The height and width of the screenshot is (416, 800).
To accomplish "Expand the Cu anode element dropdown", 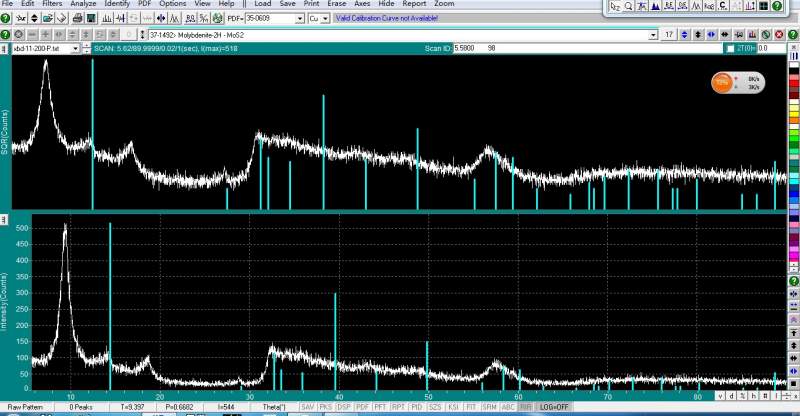I will point(326,19).
